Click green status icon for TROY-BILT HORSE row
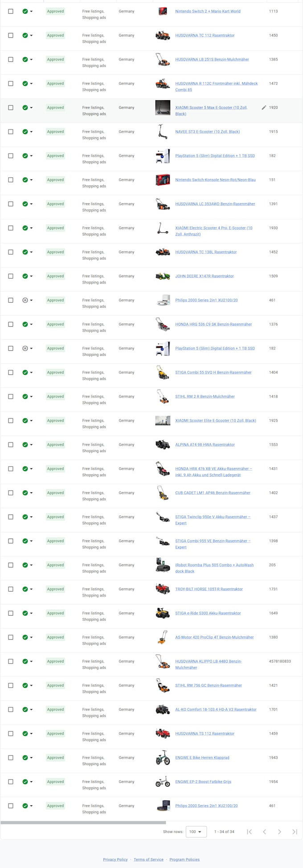Viewport: 303px width, 868px height. coord(25,589)
